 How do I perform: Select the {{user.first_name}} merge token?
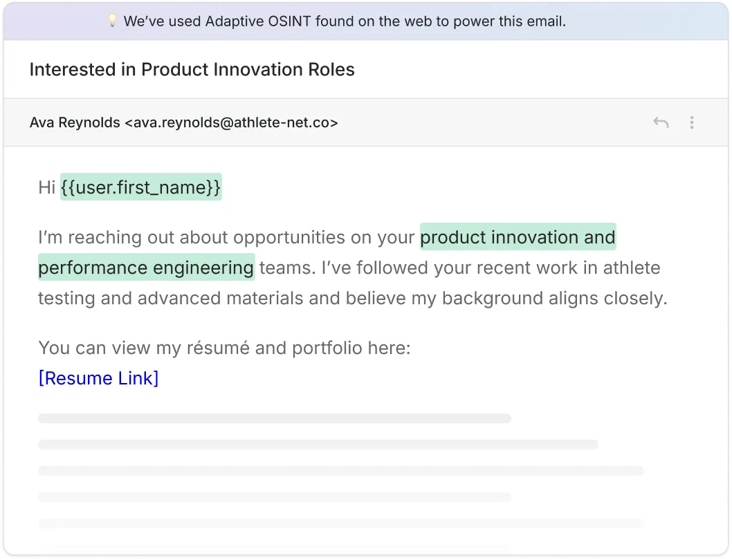[x=141, y=187]
